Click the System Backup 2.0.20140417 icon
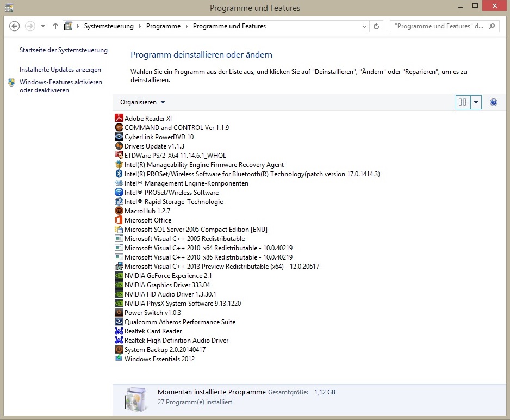 coord(119,350)
